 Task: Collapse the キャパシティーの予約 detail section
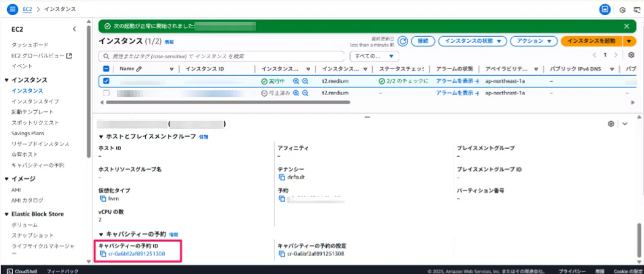(x=102, y=234)
